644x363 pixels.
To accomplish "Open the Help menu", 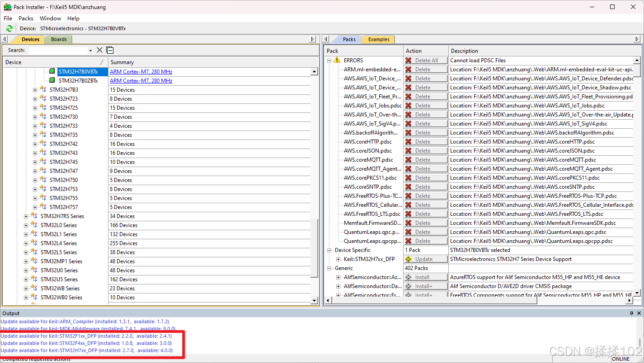I will point(73,18).
